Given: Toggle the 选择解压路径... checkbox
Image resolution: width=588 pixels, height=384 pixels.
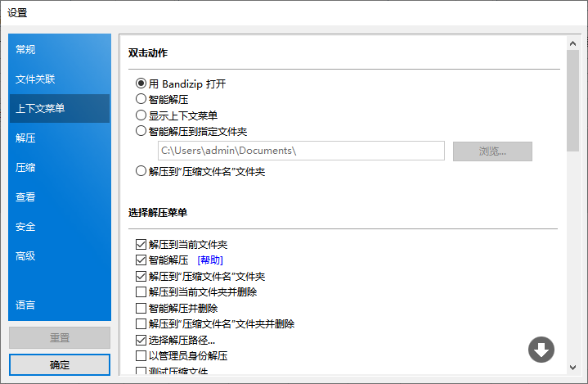Looking at the screenshot, I should point(141,340).
